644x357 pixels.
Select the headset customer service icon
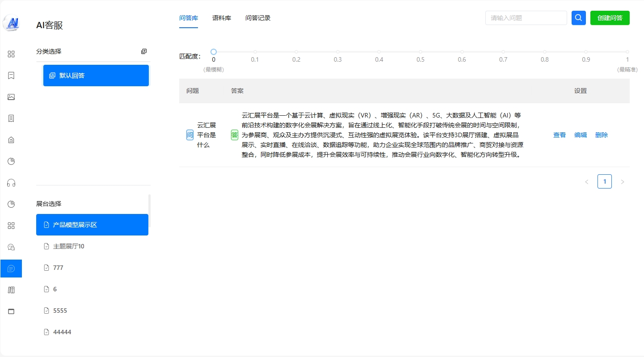(x=11, y=183)
